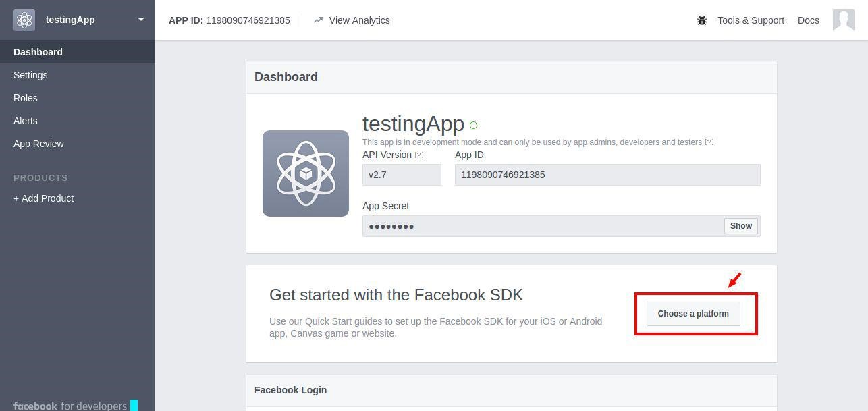Click the green app status circle indicator
868x411 pixels.
tap(473, 125)
